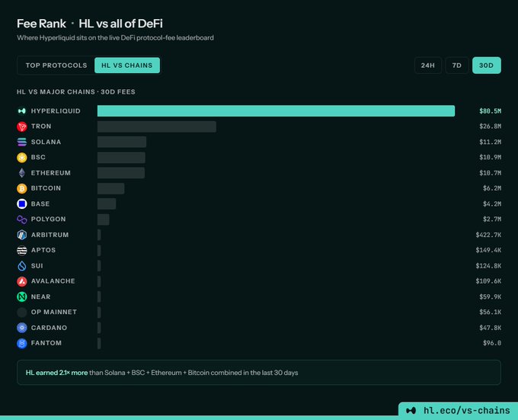Image resolution: width=518 pixels, height=420 pixels.
Task: Click the POLYGON label
Action: pyautogui.click(x=48, y=219)
